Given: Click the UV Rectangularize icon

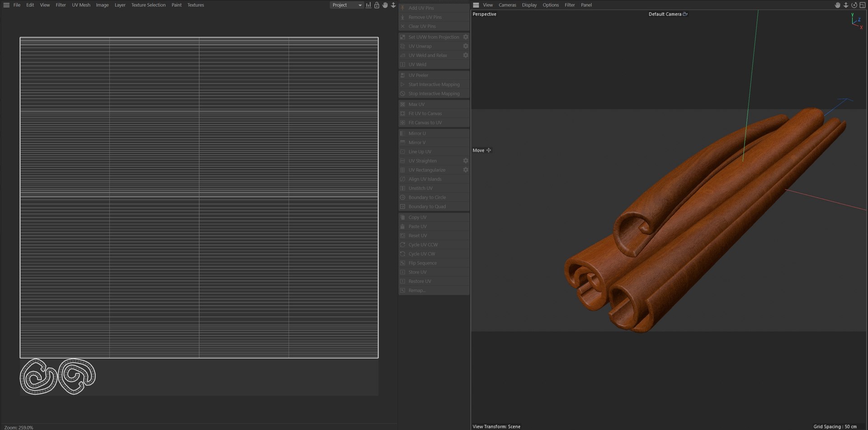Looking at the screenshot, I should pyautogui.click(x=402, y=170).
